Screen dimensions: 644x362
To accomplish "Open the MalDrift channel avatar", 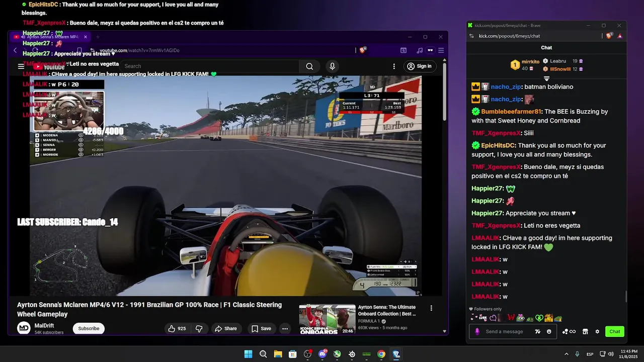I will coord(24,328).
